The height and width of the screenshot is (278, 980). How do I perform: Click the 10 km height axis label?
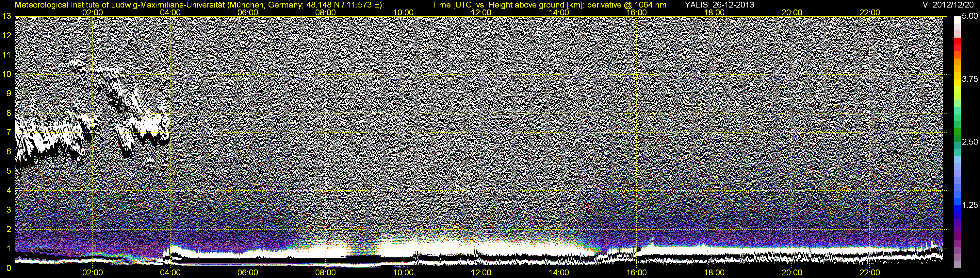(x=7, y=74)
